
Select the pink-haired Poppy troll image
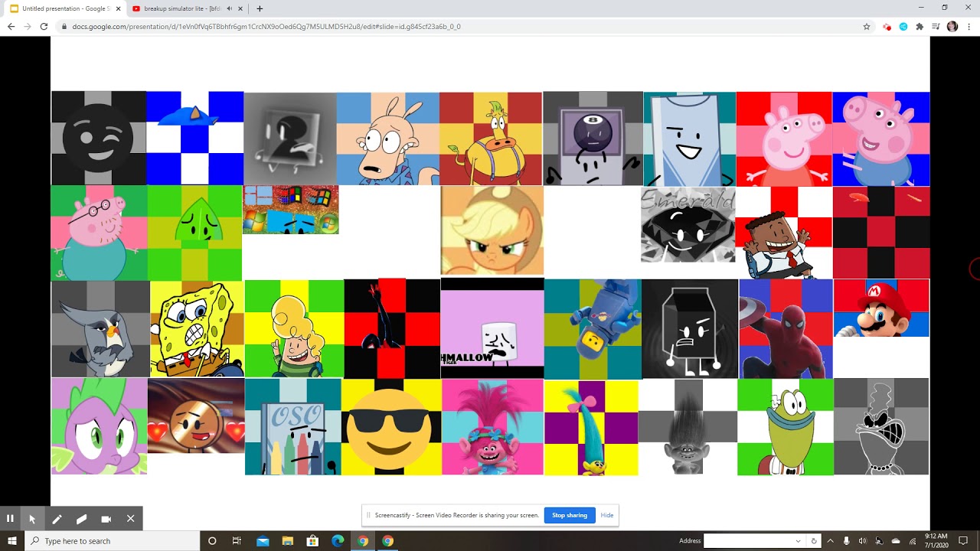492,427
